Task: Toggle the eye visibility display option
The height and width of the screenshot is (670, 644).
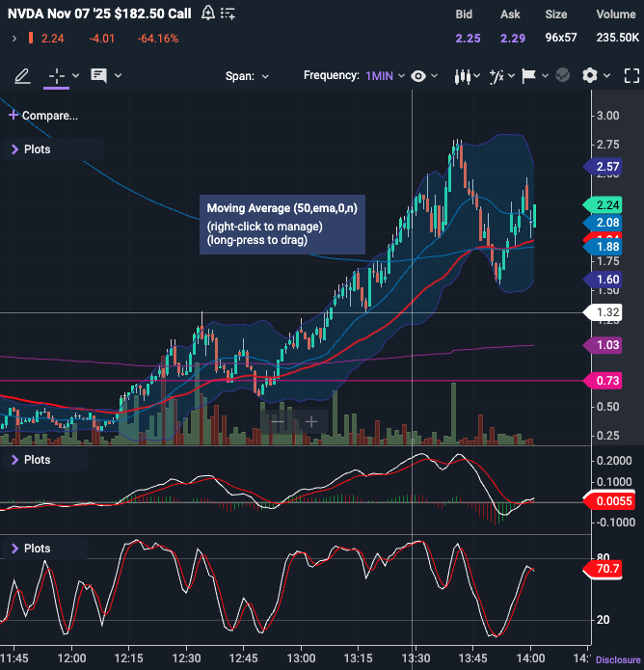Action: pos(419,75)
